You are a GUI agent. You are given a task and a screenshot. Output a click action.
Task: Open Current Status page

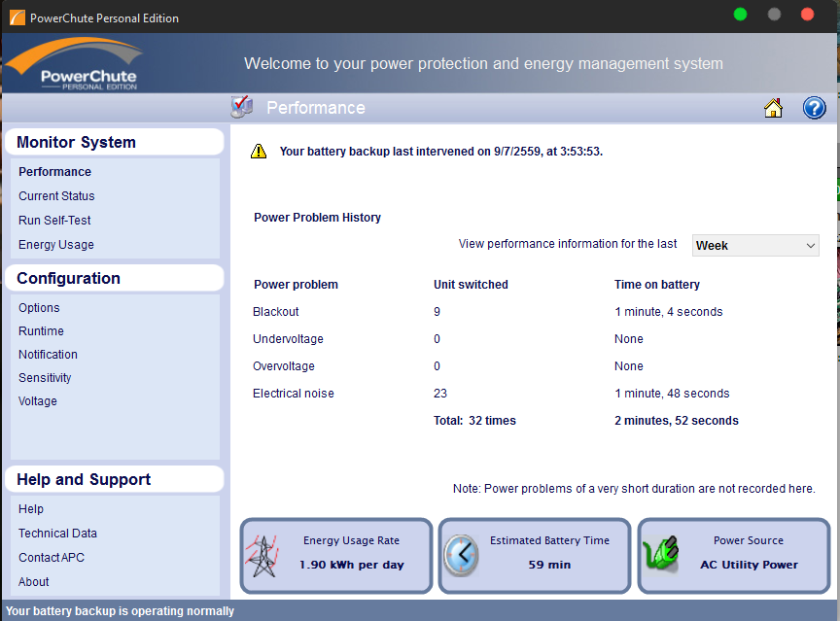(56, 196)
